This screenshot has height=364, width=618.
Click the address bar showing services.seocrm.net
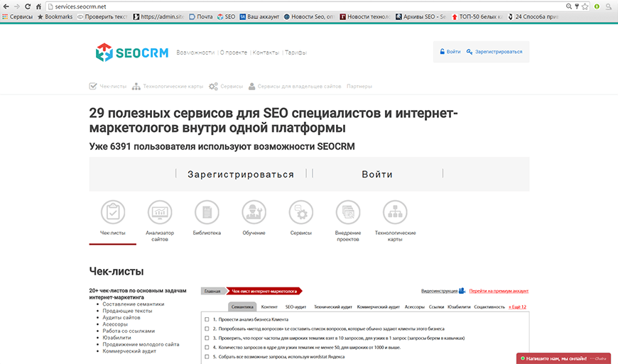305,6
